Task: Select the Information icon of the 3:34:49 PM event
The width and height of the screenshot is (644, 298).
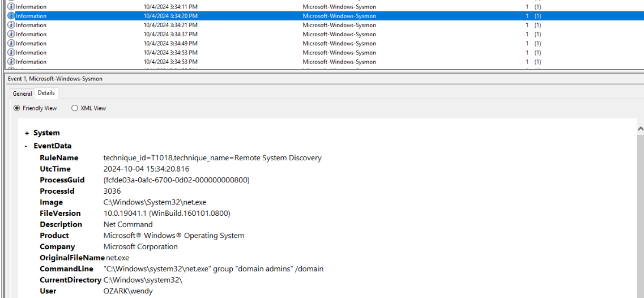Action: (11, 43)
